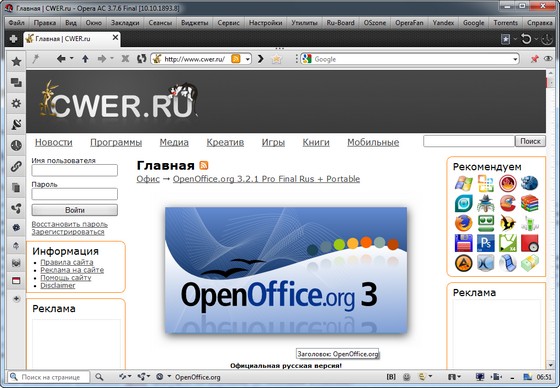Click the wand icon in address toolbar
Viewport: 560px width, 388px height.
coord(36,59)
